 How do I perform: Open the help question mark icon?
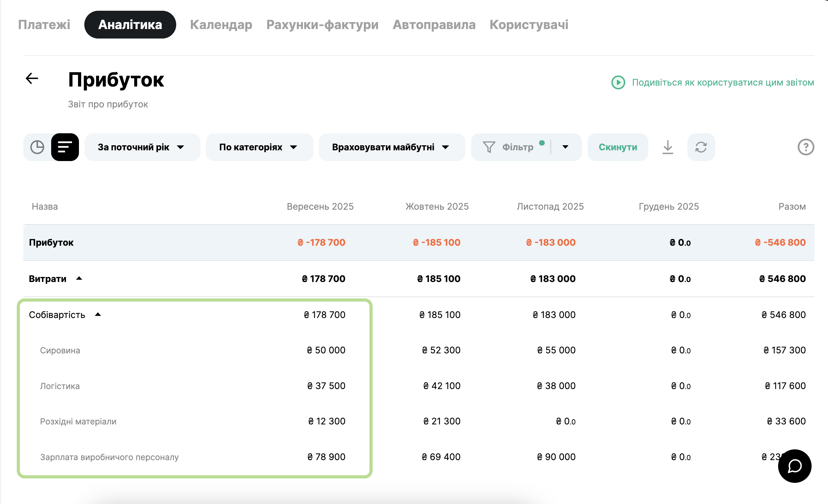coord(806,147)
